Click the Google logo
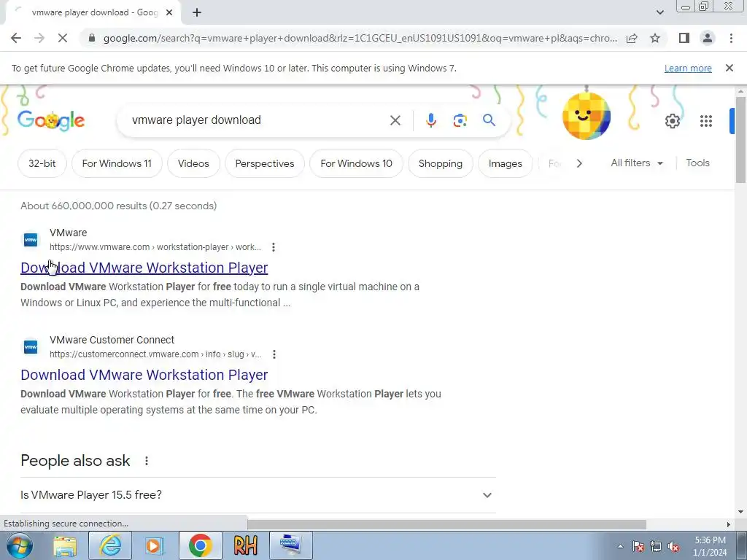 (x=51, y=120)
